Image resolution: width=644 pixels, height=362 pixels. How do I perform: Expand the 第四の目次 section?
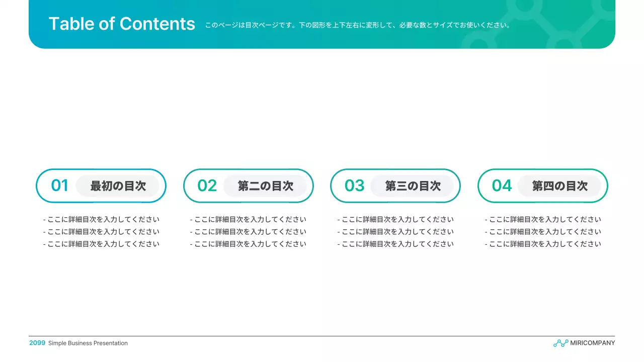point(560,186)
